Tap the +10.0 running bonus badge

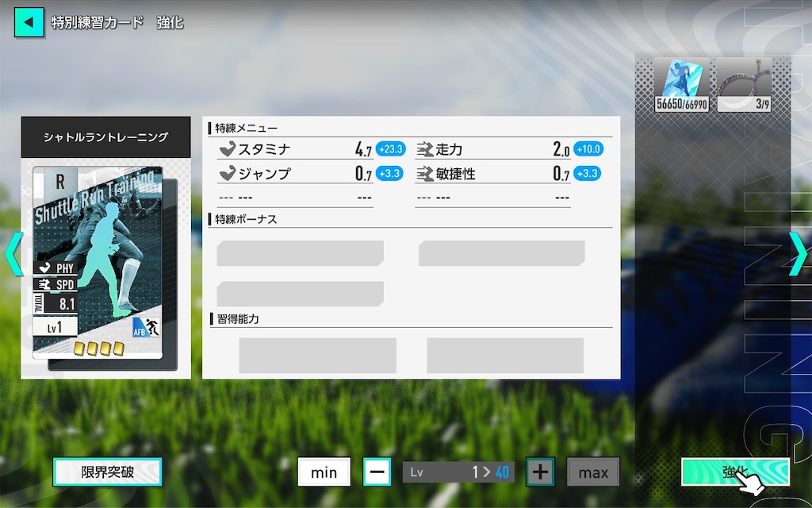pos(588,149)
